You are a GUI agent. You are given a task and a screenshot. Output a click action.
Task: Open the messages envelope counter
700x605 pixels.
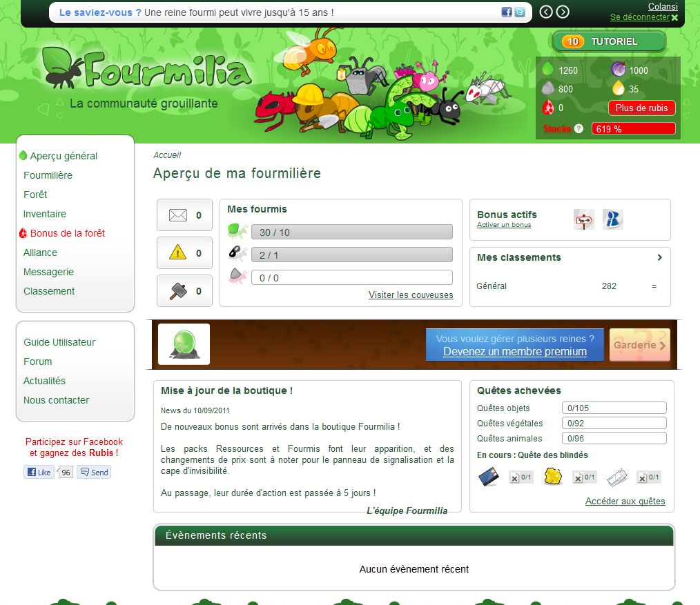tap(184, 215)
